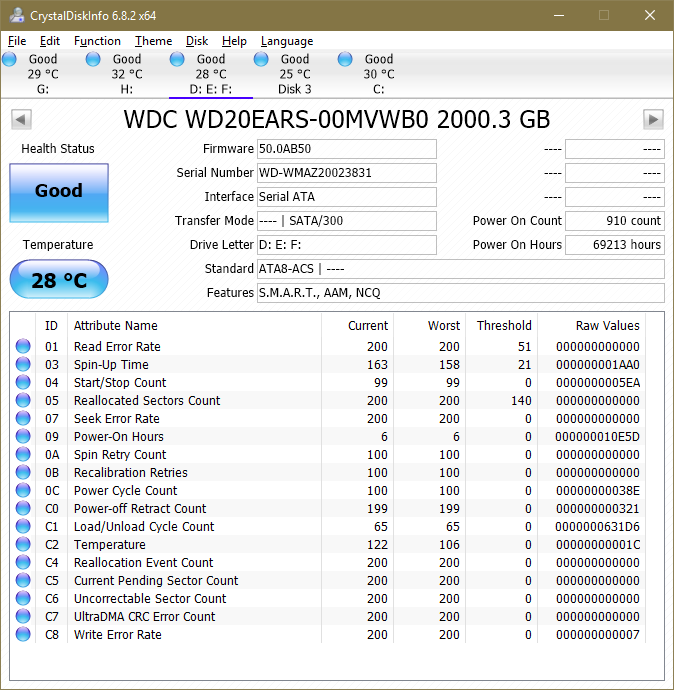Click raw value 000000000007 of Write Error Rate

(597, 635)
